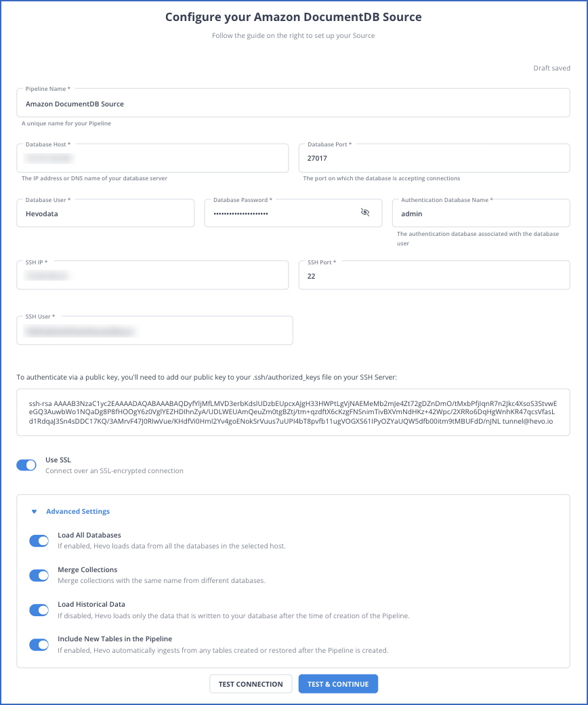
Task: Click 'Follow the guide on the right' subtitle
Action: [293, 35]
